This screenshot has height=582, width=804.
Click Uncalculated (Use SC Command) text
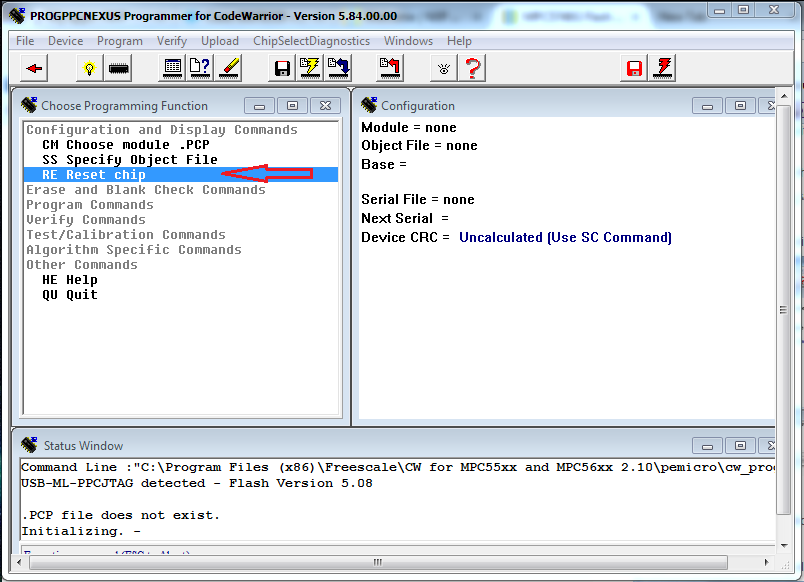[565, 237]
